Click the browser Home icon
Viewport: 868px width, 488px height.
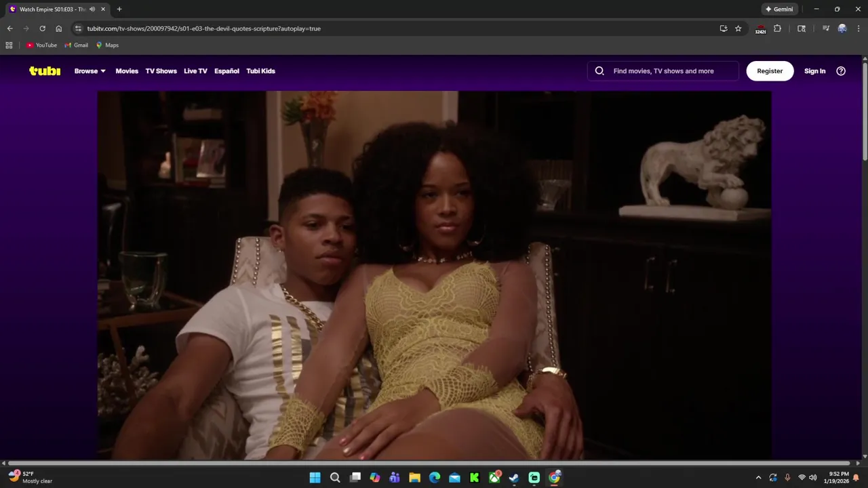[58, 28]
